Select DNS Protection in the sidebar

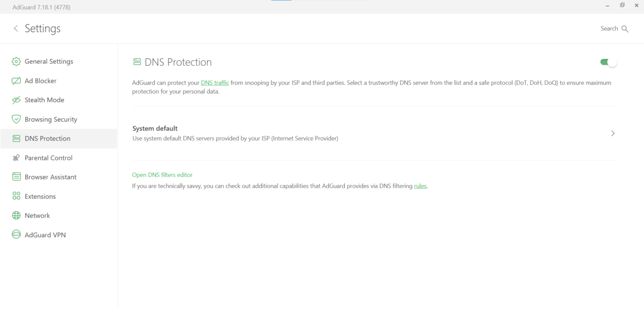(x=47, y=139)
